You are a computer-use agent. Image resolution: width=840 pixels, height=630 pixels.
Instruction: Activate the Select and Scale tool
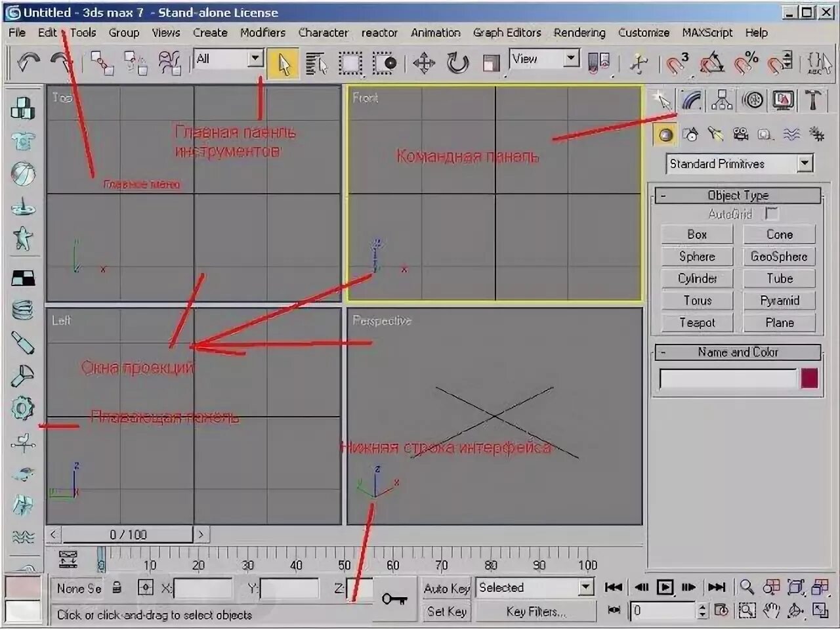pyautogui.click(x=491, y=64)
